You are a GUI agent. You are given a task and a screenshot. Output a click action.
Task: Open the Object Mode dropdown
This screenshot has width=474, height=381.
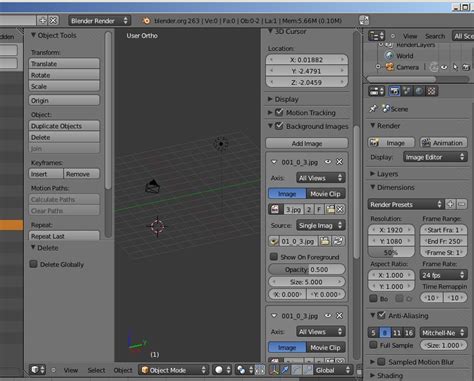[x=174, y=370]
